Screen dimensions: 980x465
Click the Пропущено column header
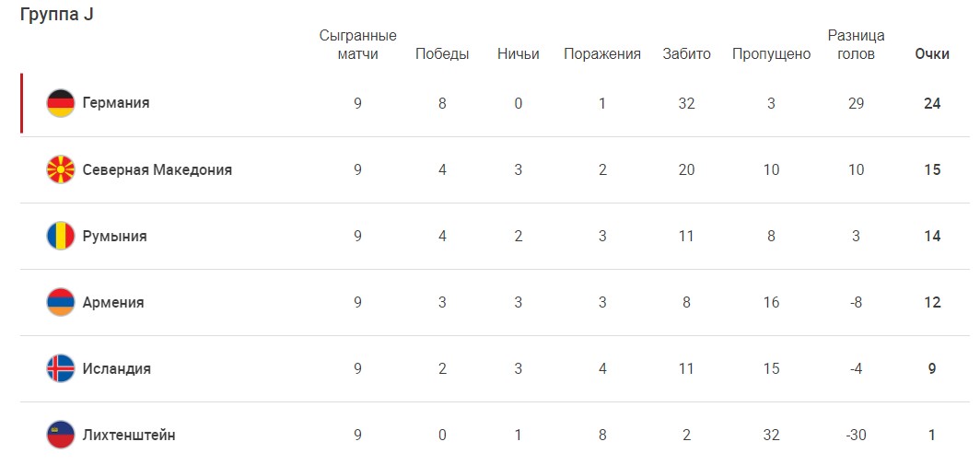771,54
